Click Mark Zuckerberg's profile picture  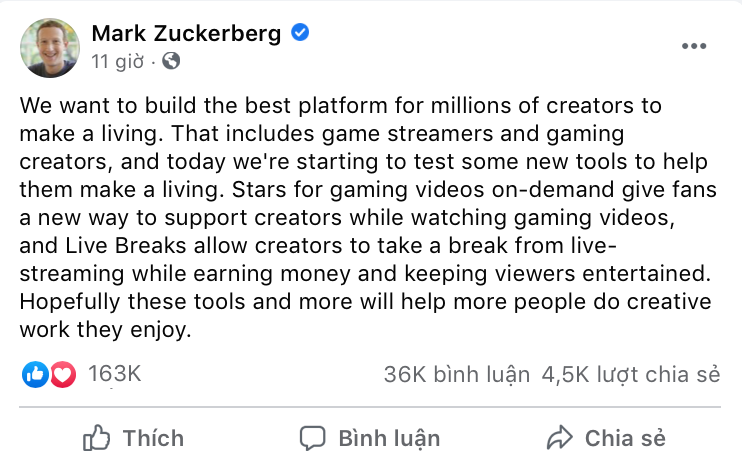pyautogui.click(x=47, y=46)
